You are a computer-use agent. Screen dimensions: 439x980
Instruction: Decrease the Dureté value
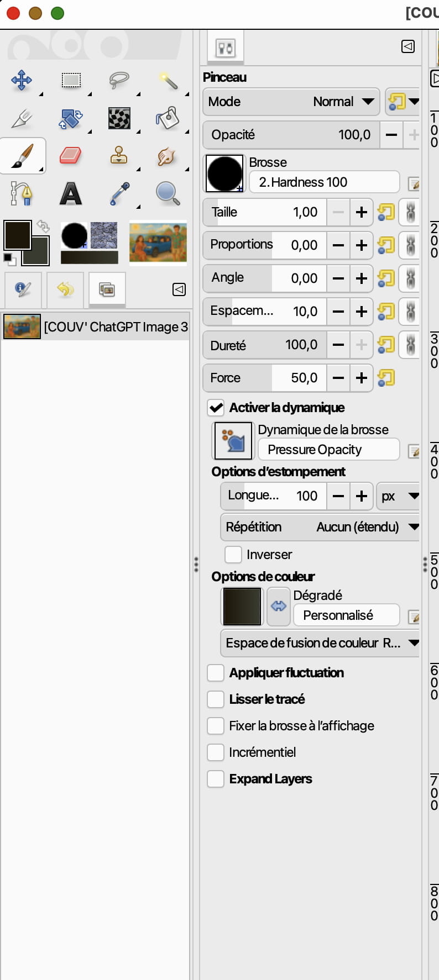click(x=338, y=345)
